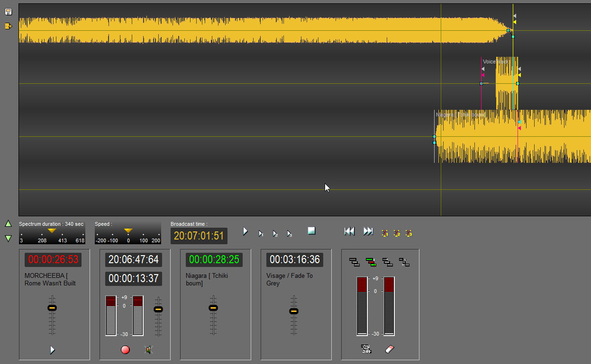This screenshot has width=591, height=364.
Task: Select the green-red track layout icon
Action: click(x=371, y=262)
